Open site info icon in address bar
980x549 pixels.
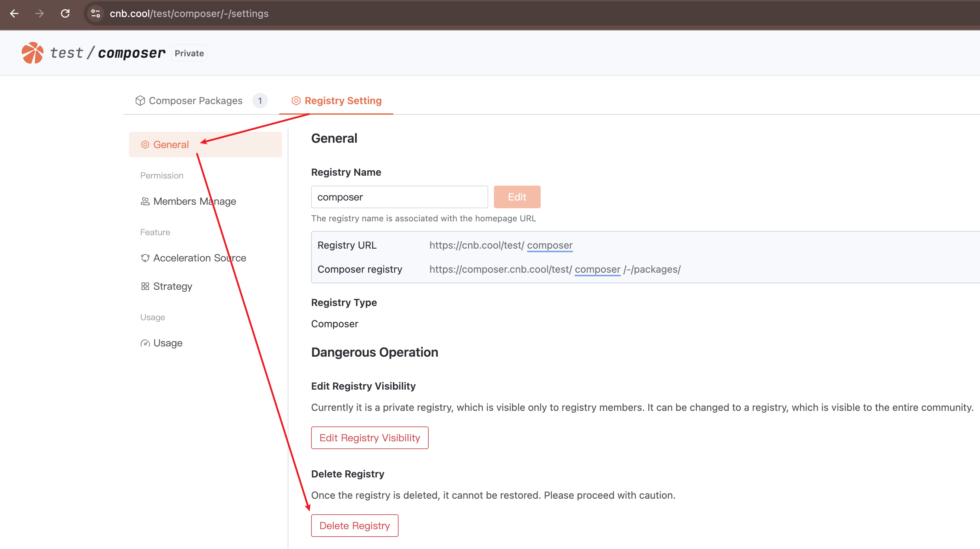pyautogui.click(x=96, y=14)
